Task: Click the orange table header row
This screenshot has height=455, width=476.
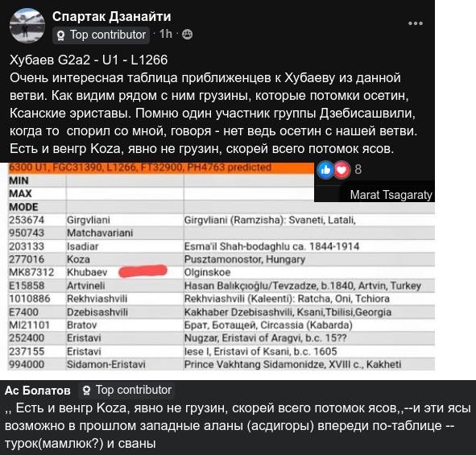Action: click(x=161, y=168)
